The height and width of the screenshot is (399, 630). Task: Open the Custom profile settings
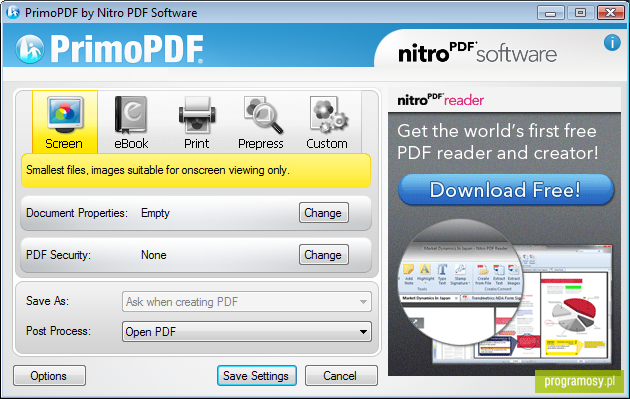[x=327, y=122]
